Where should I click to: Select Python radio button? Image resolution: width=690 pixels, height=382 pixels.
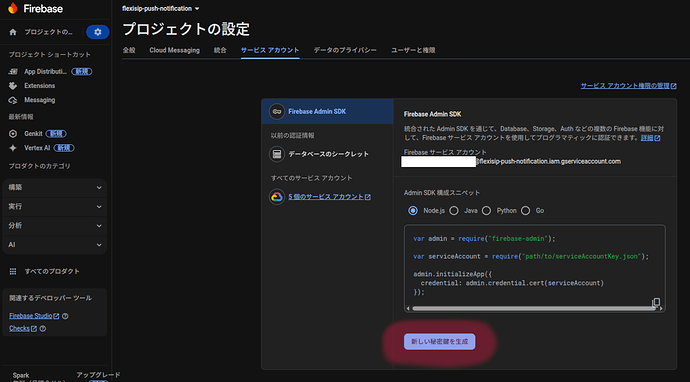pyautogui.click(x=486, y=211)
